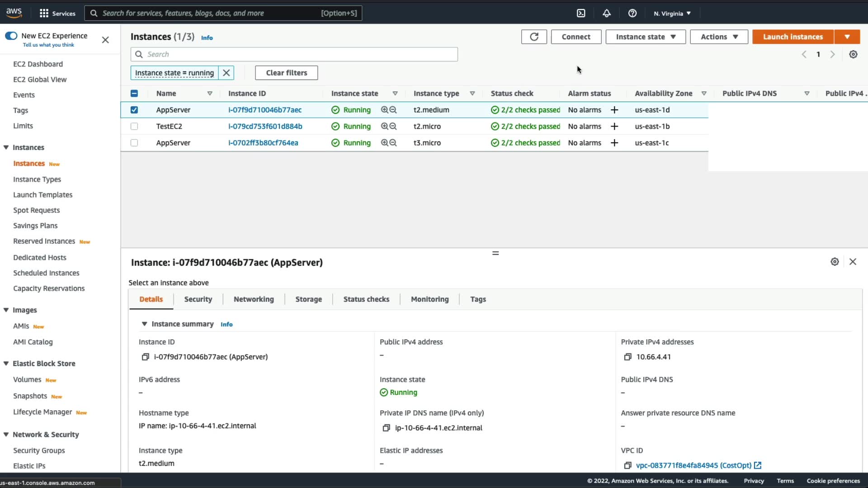The image size is (868, 488).
Task: Open table preferences gear icon
Action: (x=853, y=54)
